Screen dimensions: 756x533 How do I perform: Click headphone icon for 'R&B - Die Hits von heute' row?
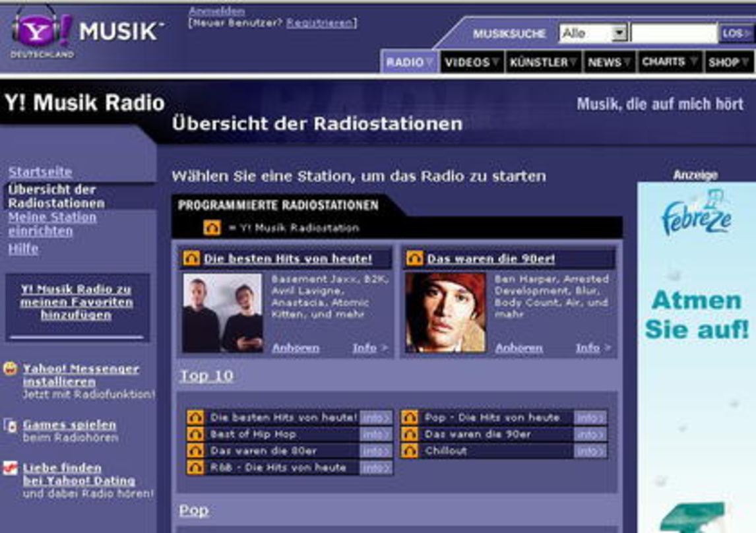coord(195,468)
